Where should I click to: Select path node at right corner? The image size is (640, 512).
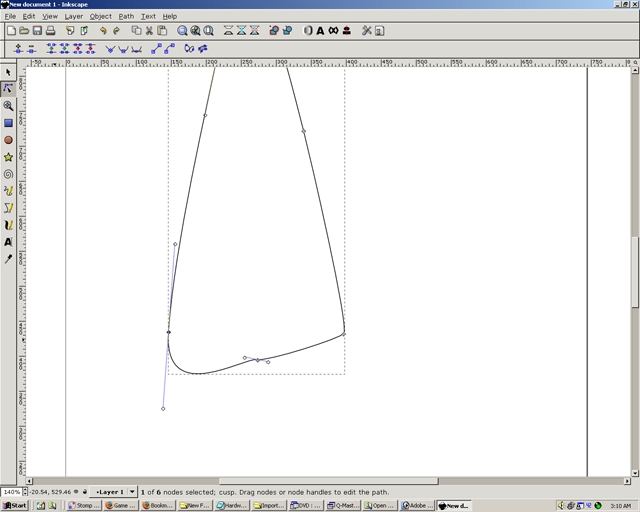(344, 334)
